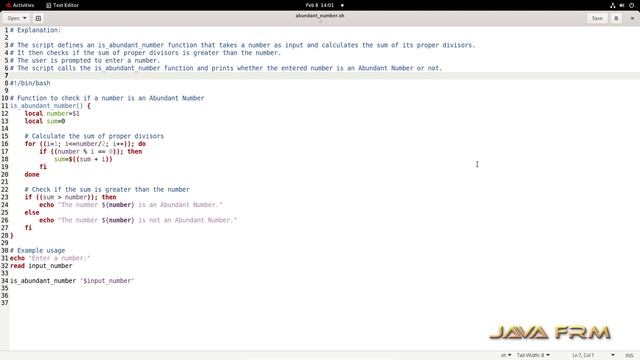Toggle the INS insert mode indicator

click(629, 355)
